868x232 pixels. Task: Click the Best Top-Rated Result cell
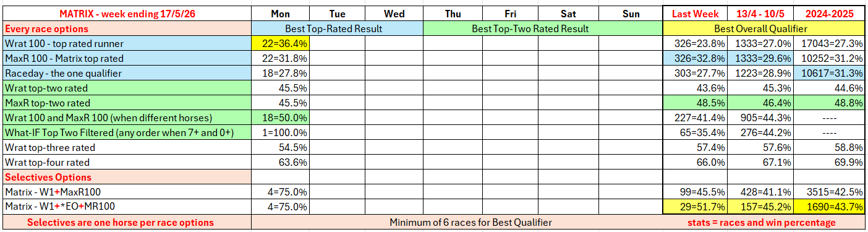pos(337,28)
